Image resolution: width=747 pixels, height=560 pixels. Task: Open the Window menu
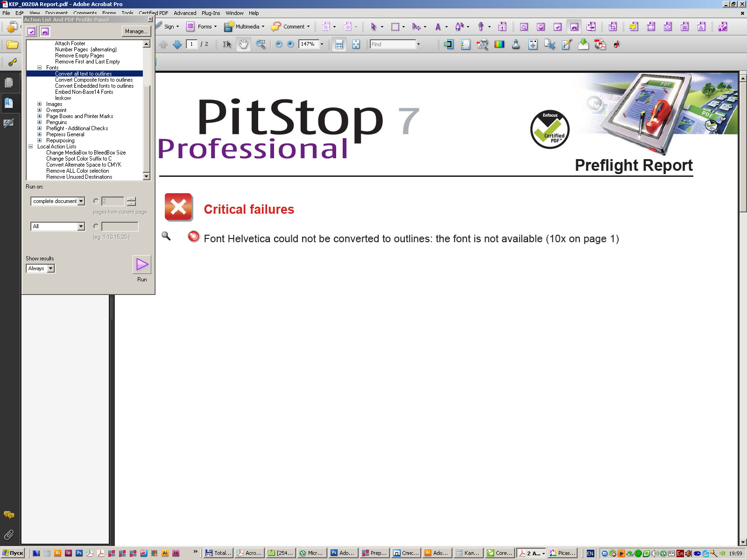[x=234, y=13]
